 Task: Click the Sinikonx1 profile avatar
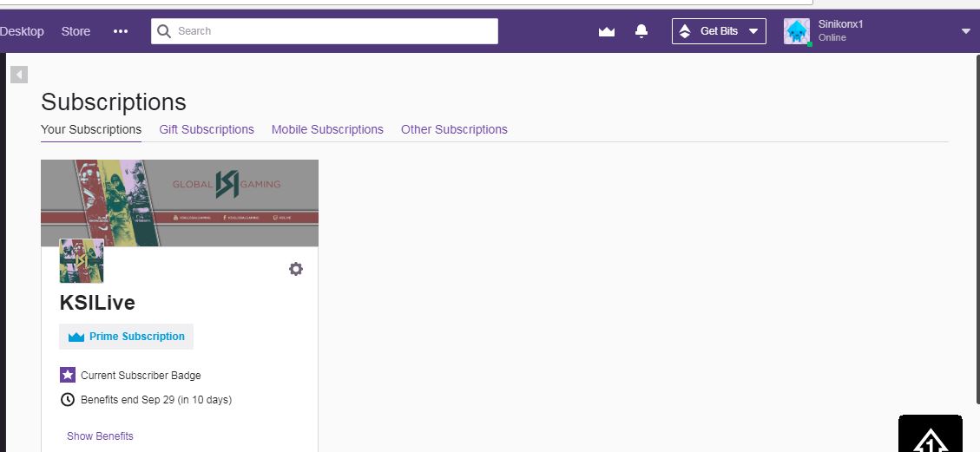(x=796, y=31)
